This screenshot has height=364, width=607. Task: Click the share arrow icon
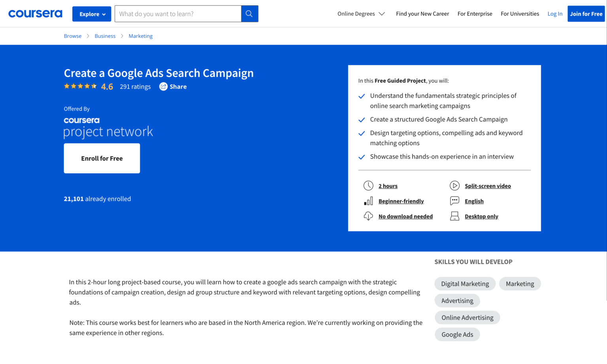pyautogui.click(x=163, y=86)
